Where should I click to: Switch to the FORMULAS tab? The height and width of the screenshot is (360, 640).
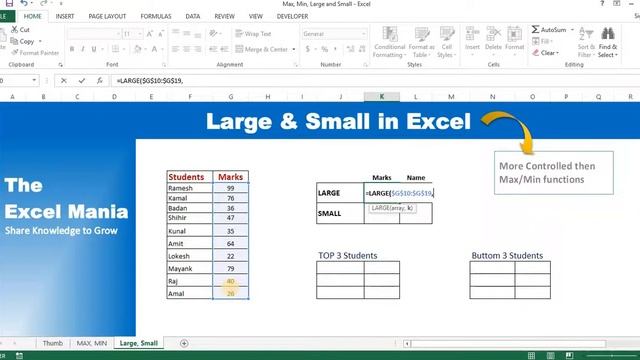tap(156, 16)
